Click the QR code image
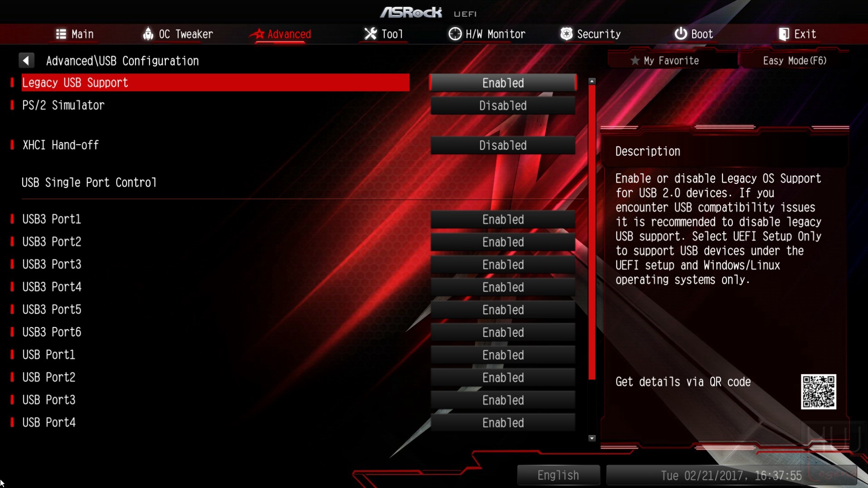 click(x=819, y=391)
